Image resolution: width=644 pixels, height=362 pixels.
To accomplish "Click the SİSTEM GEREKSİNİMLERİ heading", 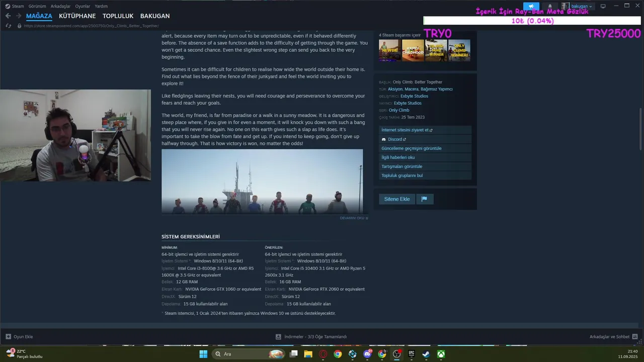I will click(191, 236).
